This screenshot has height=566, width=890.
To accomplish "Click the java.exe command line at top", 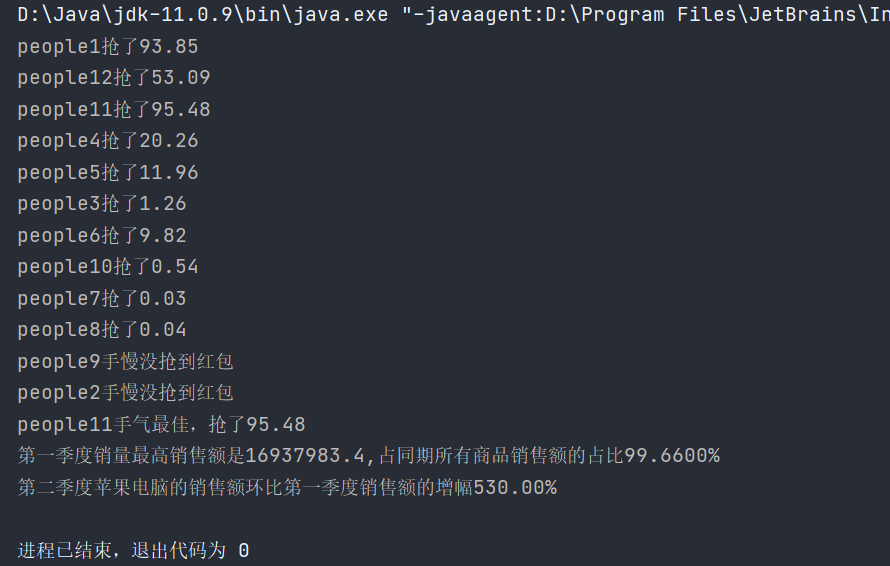I will click(x=454, y=15).
